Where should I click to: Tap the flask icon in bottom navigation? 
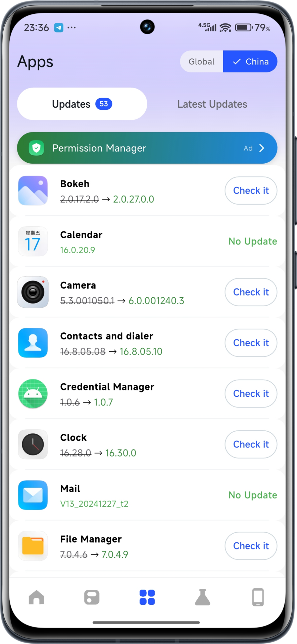pyautogui.click(x=202, y=597)
